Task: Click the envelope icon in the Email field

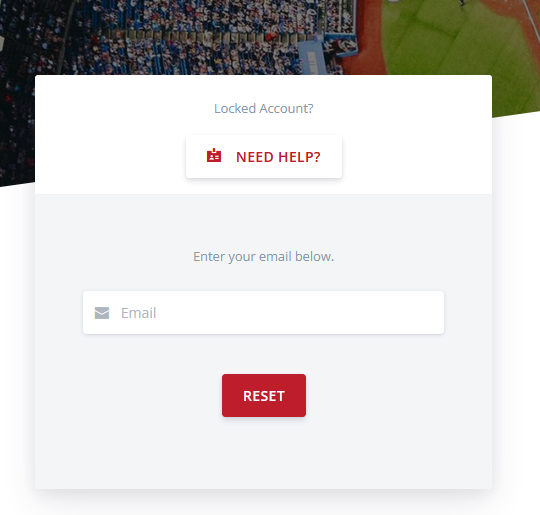Action: pos(102,313)
